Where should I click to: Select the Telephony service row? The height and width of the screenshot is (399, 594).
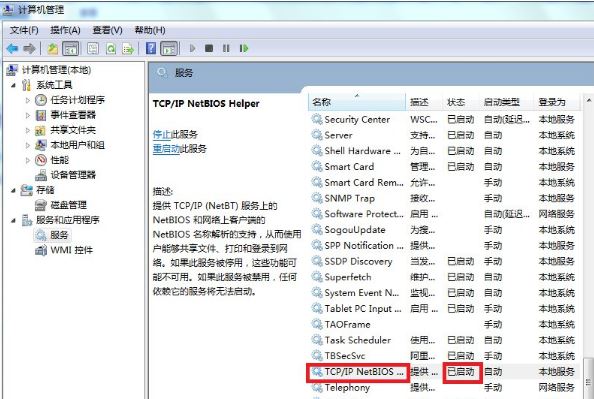(443, 388)
